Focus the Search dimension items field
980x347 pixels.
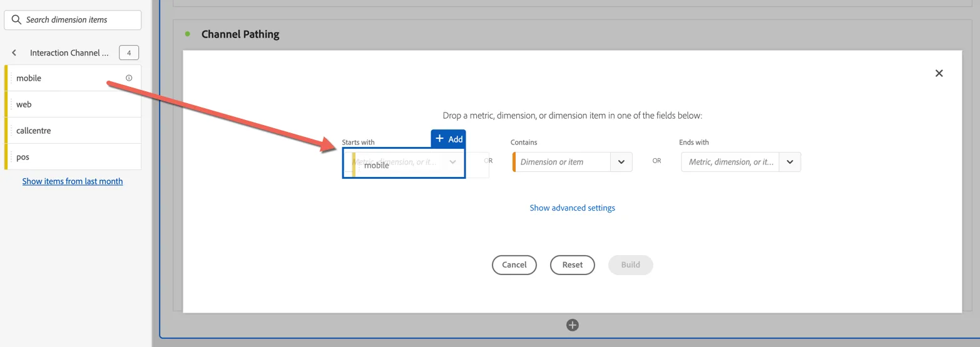(x=73, y=20)
